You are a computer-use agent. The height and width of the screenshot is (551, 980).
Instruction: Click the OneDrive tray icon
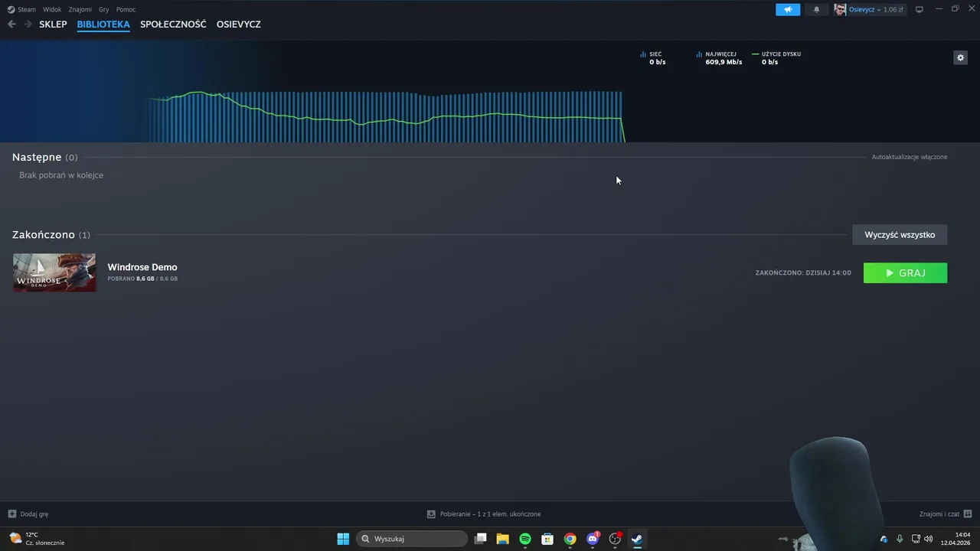pyautogui.click(x=884, y=539)
